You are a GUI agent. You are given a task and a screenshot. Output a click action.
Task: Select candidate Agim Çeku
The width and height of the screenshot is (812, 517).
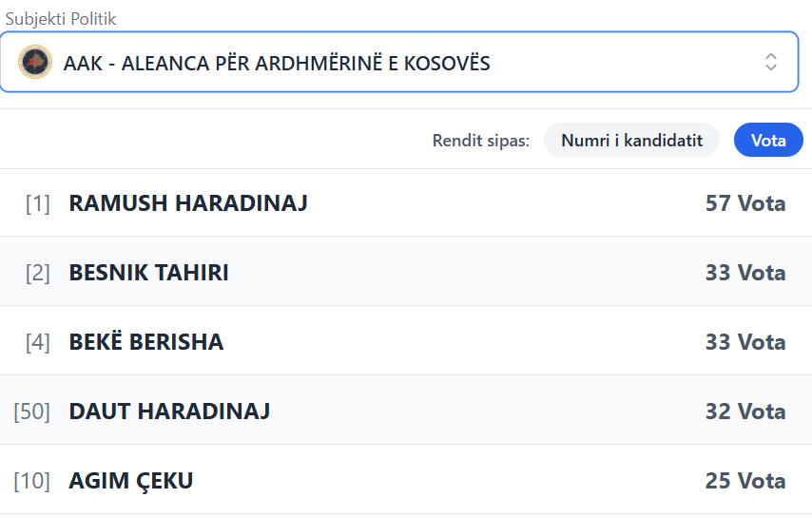(131, 481)
